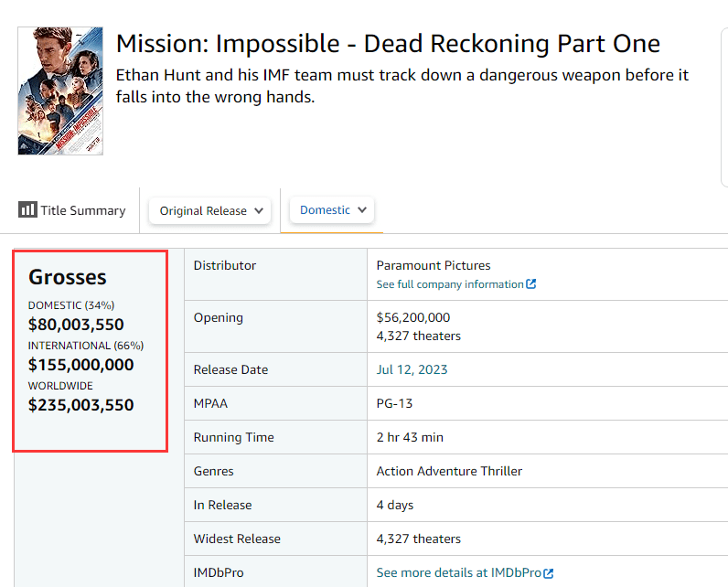
Task: Select the domestic gross $80,003,550 figure
Action: (x=76, y=325)
